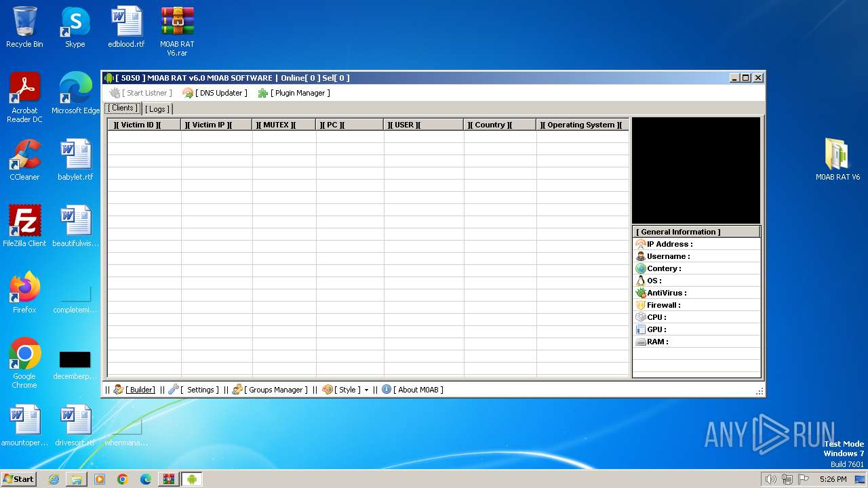The image size is (868, 488).
Task: Select the completemi desktop file
Action: tap(75, 297)
